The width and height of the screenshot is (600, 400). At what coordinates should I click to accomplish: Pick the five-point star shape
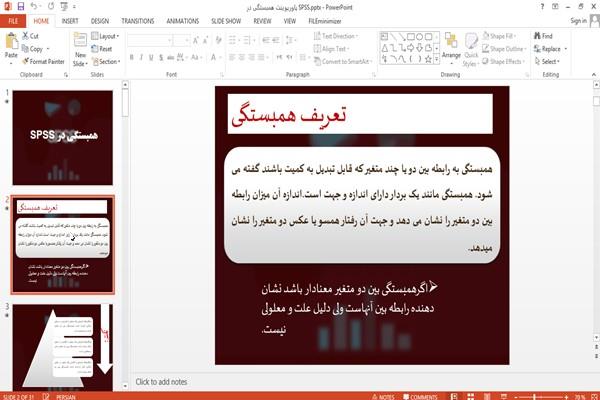click(428, 59)
